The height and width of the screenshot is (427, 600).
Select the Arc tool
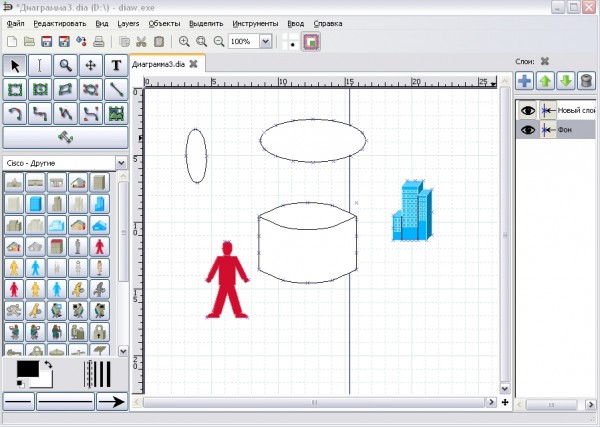tap(15, 114)
